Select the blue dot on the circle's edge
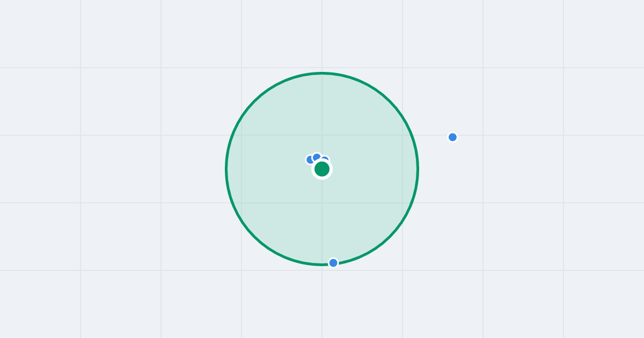Screen dimensions: 644x338 [x=333, y=263]
